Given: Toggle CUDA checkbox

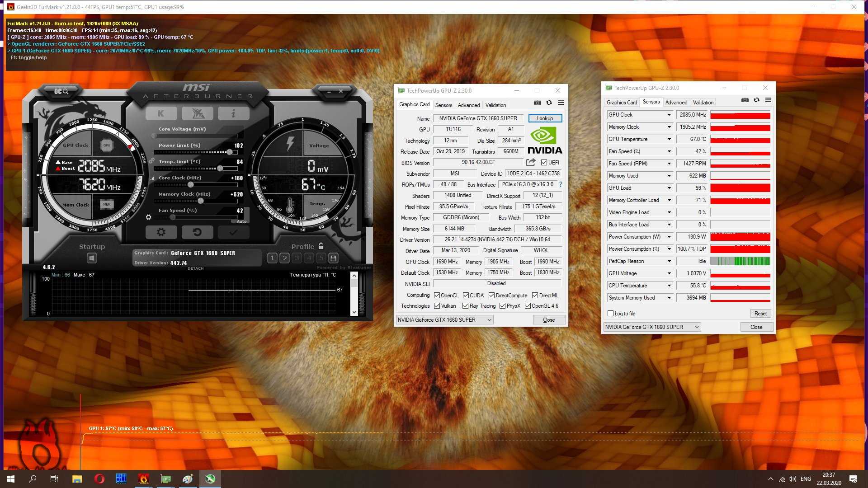Looking at the screenshot, I should (466, 296).
